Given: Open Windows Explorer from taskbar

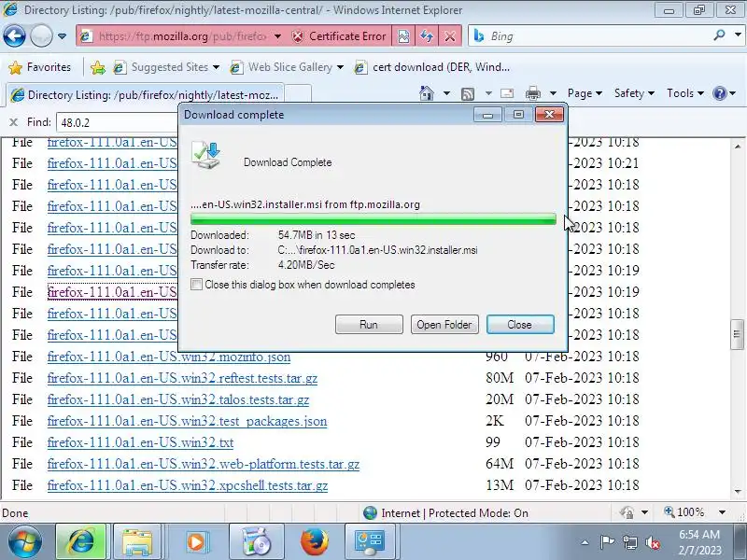Looking at the screenshot, I should [x=137, y=541].
